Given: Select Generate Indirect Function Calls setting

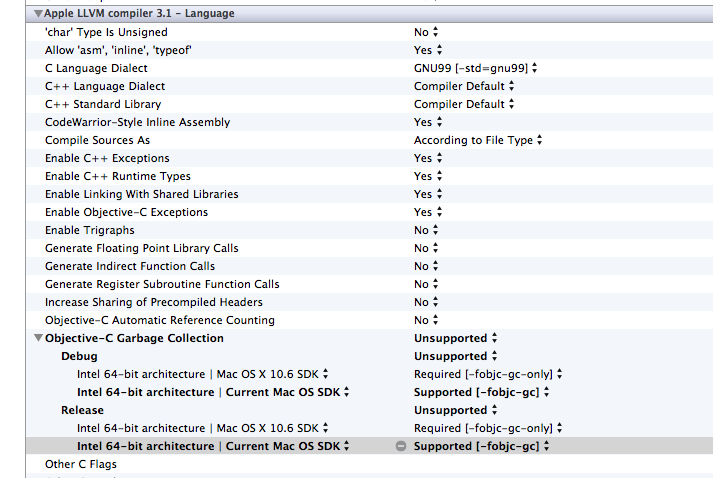Looking at the screenshot, I should click(130, 266).
